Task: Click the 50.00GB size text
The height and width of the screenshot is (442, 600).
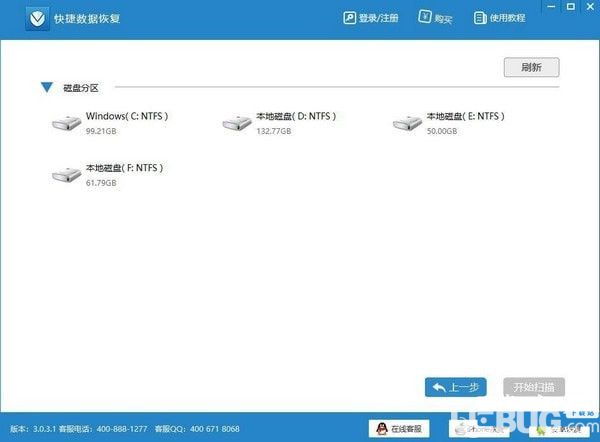Action: (442, 131)
